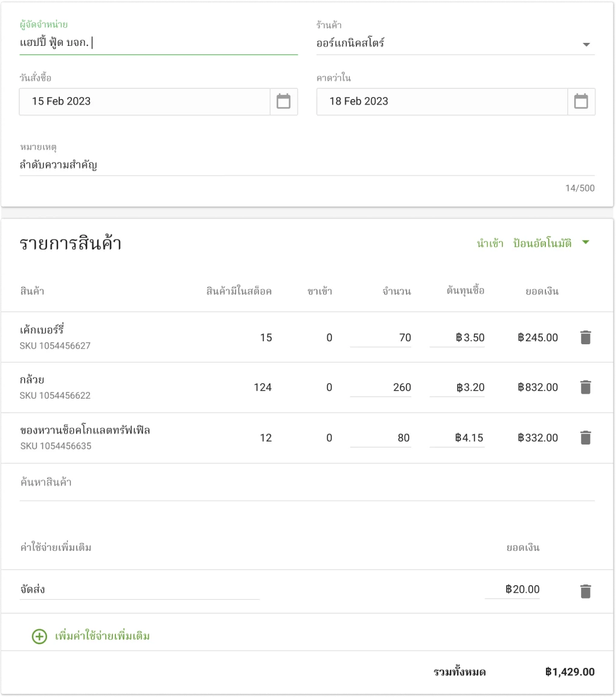The image size is (616, 697).
Task: Click the green plus icon to add expense
Action: [39, 636]
